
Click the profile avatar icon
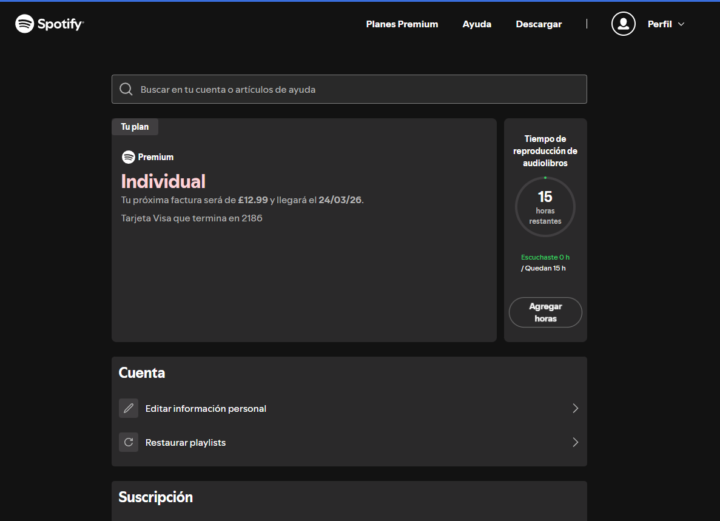point(623,24)
